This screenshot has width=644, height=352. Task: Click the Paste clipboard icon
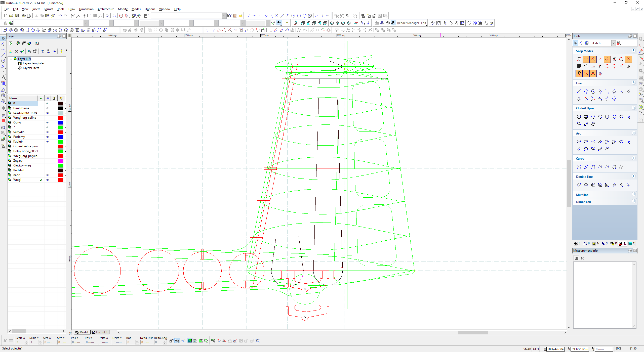point(47,16)
